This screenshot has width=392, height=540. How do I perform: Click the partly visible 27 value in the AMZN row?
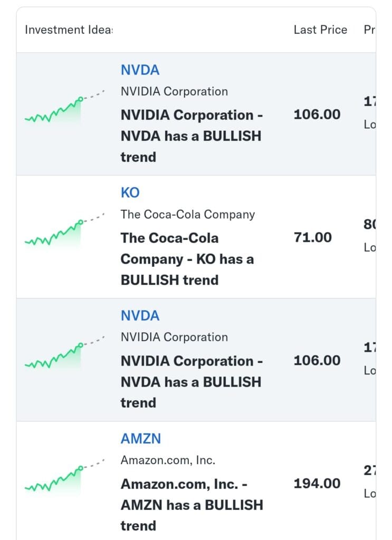370,470
